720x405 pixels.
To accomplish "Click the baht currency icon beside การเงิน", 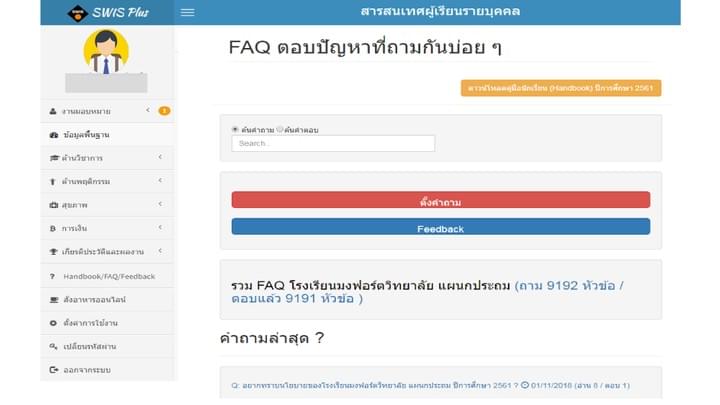I will pyautogui.click(x=52, y=228).
